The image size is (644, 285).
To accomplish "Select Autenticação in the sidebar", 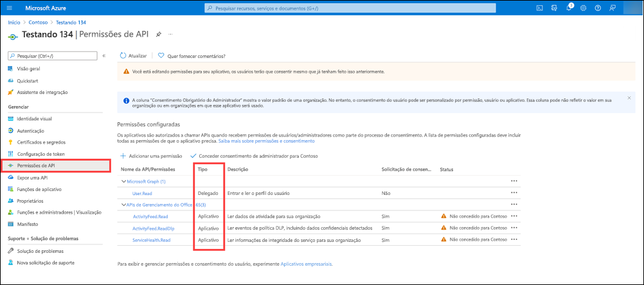I will pyautogui.click(x=31, y=131).
